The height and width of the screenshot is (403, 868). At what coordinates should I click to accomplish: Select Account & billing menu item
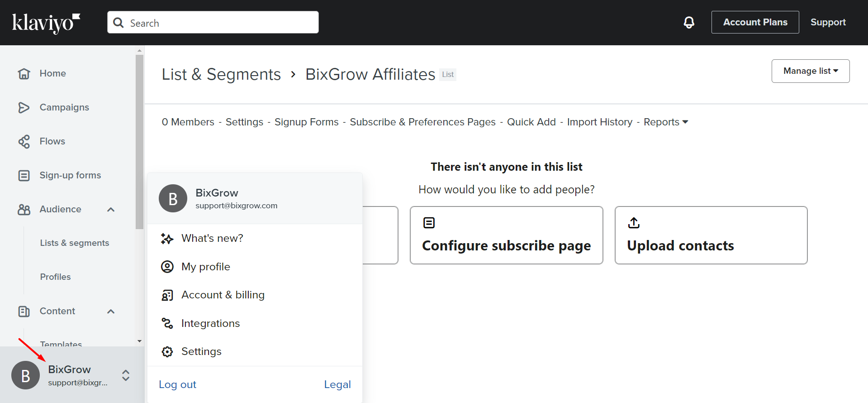223,295
